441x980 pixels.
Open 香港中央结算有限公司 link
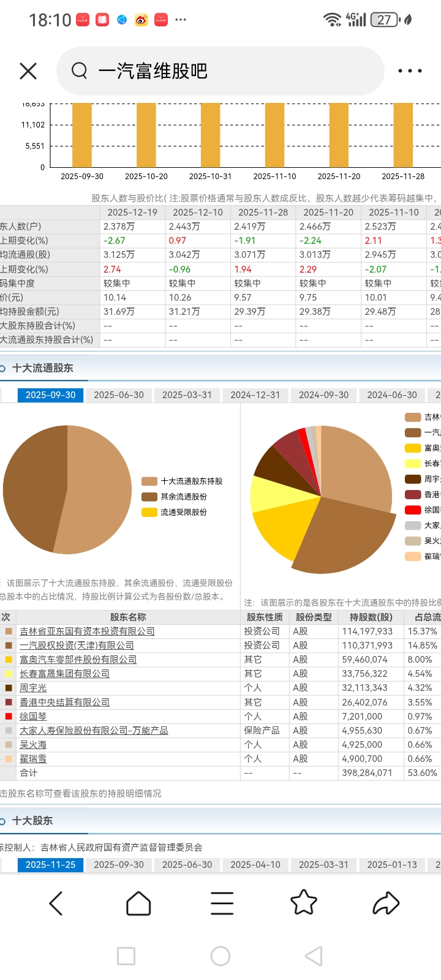click(x=64, y=703)
